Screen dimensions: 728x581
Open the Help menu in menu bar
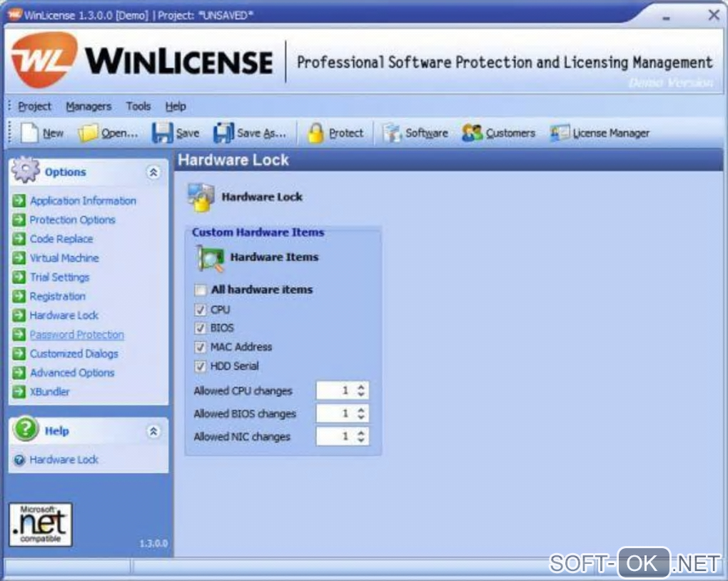point(176,106)
